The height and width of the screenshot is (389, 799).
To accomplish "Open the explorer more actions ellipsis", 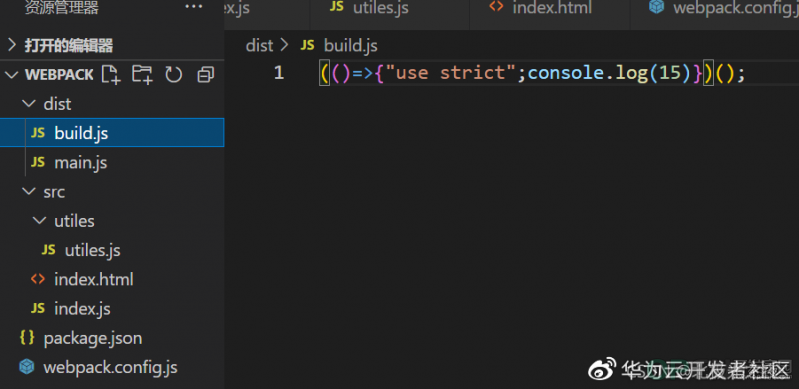I will click(x=194, y=7).
